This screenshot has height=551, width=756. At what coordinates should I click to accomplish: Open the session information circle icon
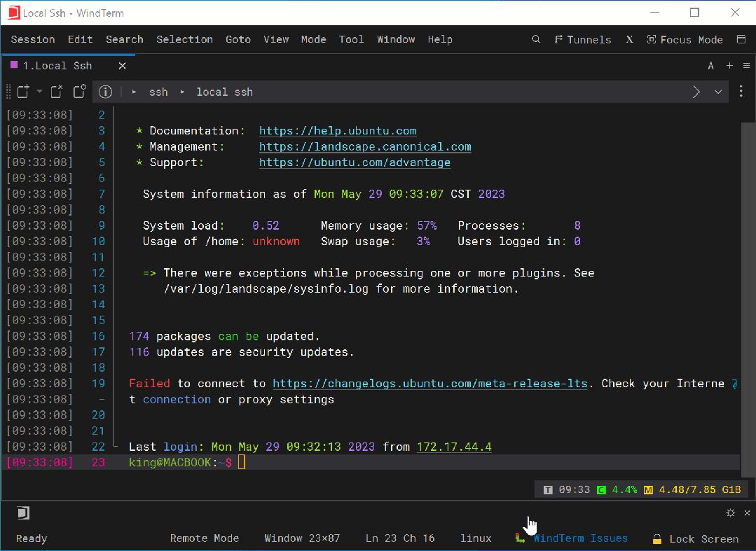(x=105, y=91)
